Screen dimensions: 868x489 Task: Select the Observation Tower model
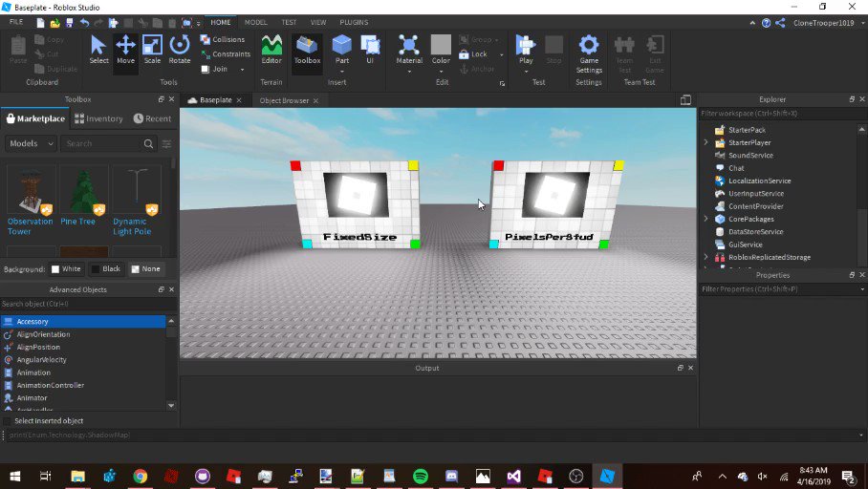pyautogui.click(x=31, y=201)
